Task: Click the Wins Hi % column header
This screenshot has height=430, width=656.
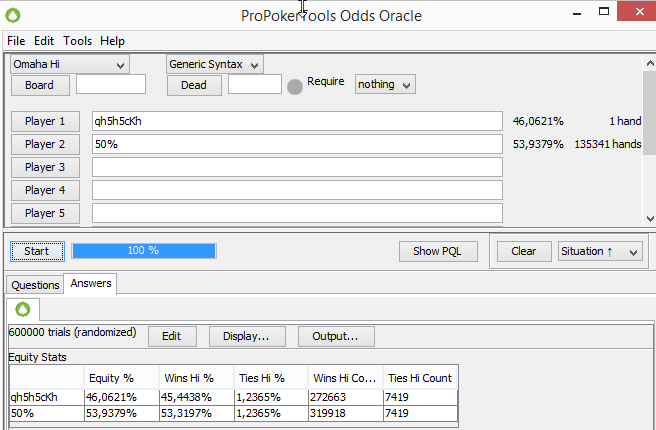Action: 196,378
